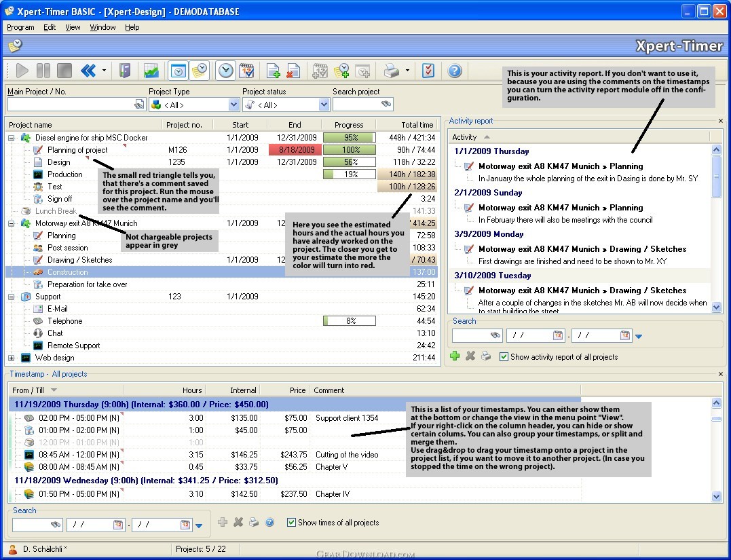
Task: Click the add note with clock icon
Action: (x=341, y=71)
